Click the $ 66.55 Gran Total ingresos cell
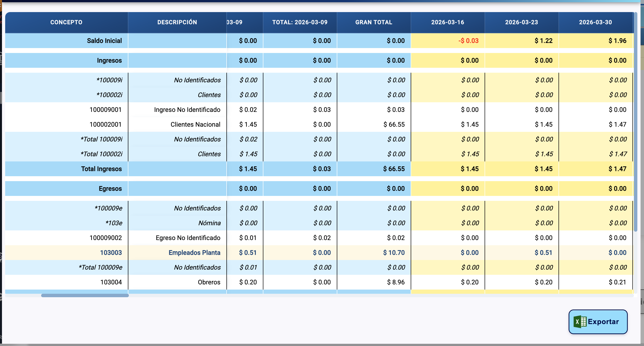 (394, 169)
